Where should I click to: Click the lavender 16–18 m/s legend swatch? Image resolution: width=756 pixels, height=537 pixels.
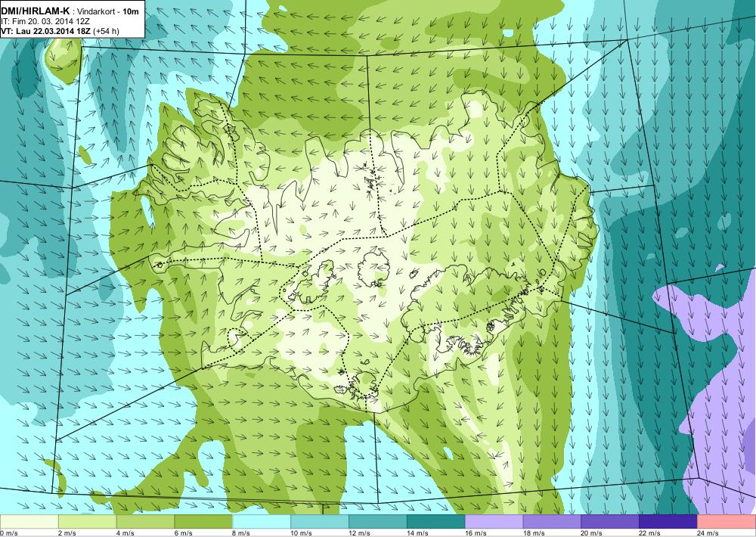point(494,522)
